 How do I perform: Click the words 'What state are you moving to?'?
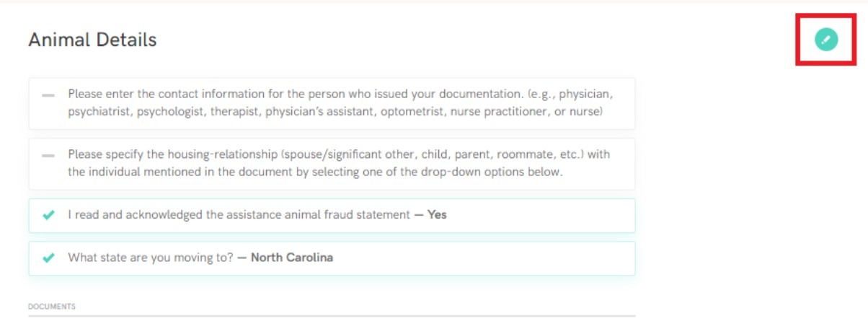(x=151, y=258)
